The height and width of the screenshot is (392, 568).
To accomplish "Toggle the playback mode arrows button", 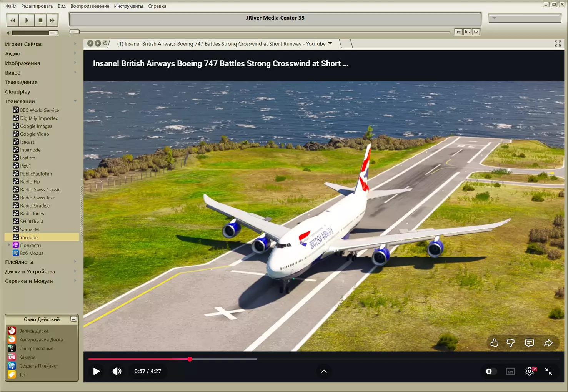I will (458, 32).
